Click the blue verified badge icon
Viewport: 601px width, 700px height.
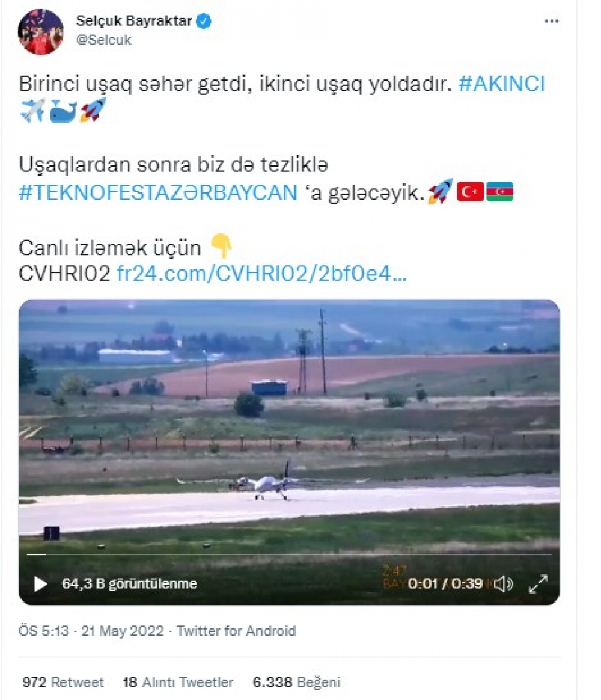tap(204, 21)
